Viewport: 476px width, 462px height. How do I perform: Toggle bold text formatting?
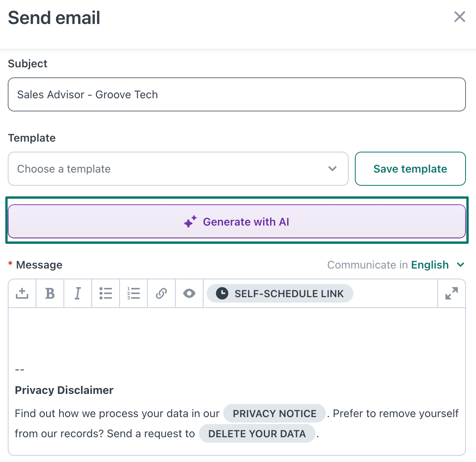coord(50,294)
